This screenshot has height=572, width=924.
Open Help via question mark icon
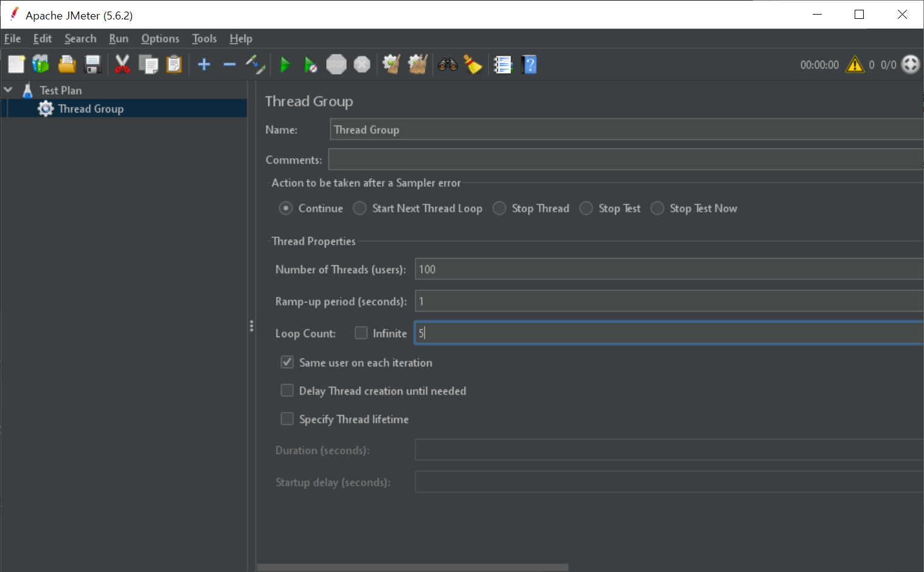pos(529,64)
